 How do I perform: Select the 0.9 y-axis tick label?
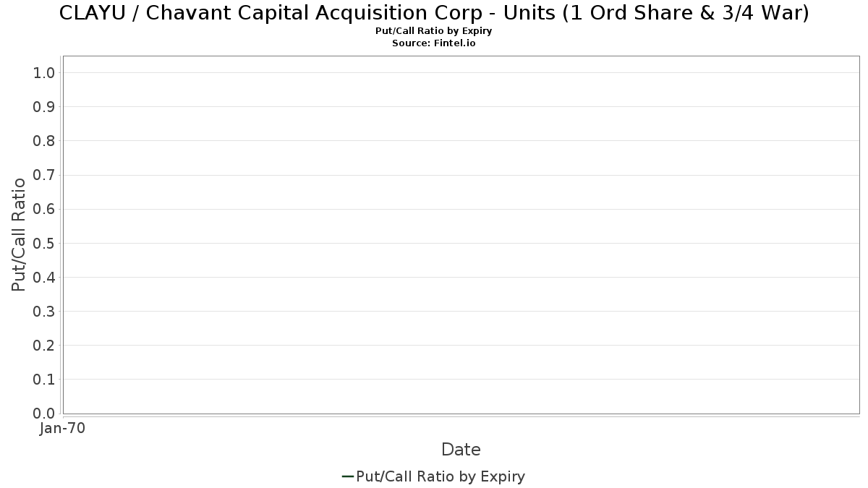point(44,107)
